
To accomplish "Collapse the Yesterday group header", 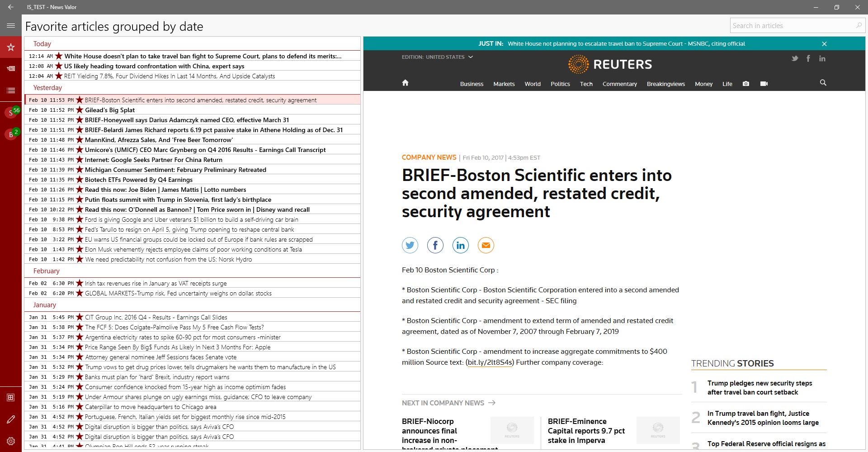I will tap(47, 88).
